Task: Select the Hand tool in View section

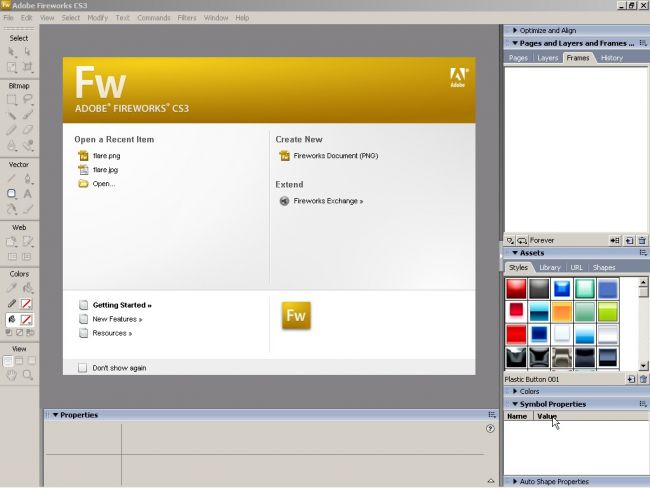Action: (x=12, y=375)
